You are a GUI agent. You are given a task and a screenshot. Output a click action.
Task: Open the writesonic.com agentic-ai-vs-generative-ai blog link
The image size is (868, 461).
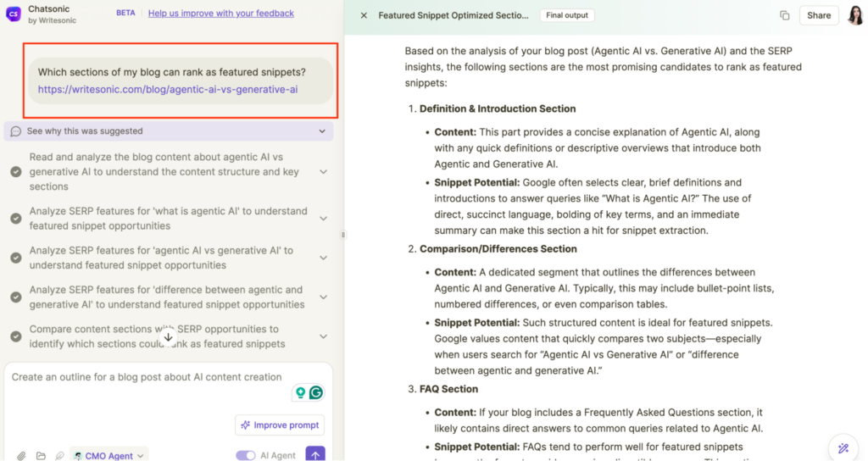168,89
